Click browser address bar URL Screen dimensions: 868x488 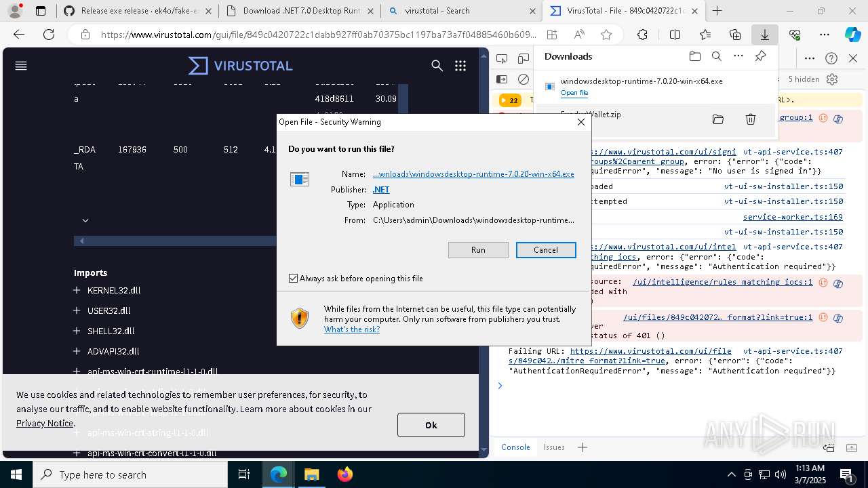coord(319,35)
